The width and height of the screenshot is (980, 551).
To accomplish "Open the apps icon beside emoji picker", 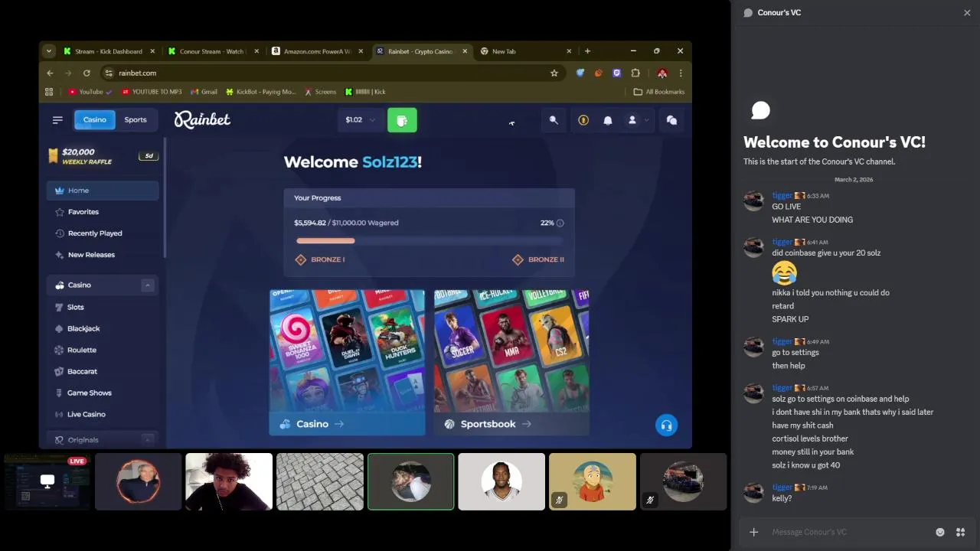I will point(960,532).
